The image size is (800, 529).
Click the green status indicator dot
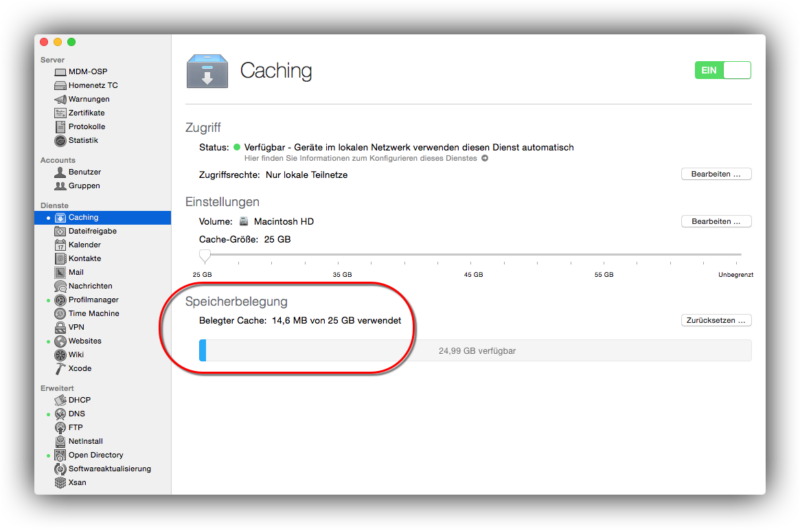coord(237,147)
